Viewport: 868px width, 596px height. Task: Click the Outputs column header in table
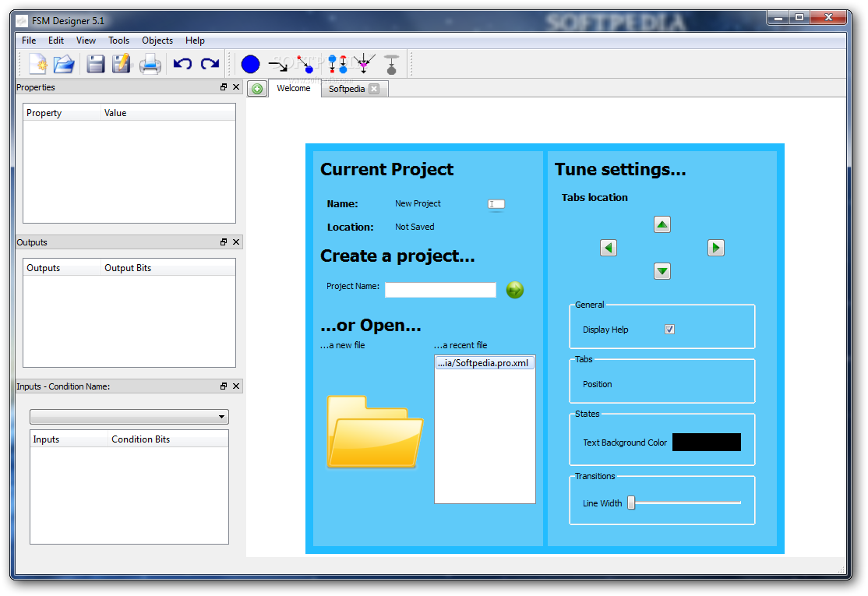point(62,268)
